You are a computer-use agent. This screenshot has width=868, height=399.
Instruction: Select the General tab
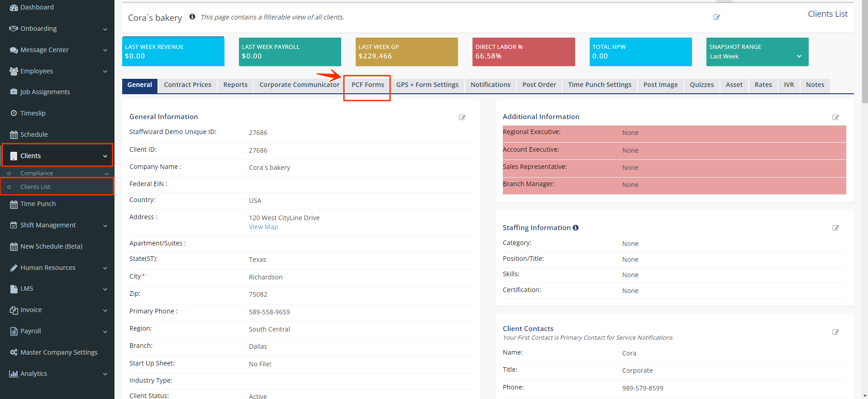click(x=140, y=85)
